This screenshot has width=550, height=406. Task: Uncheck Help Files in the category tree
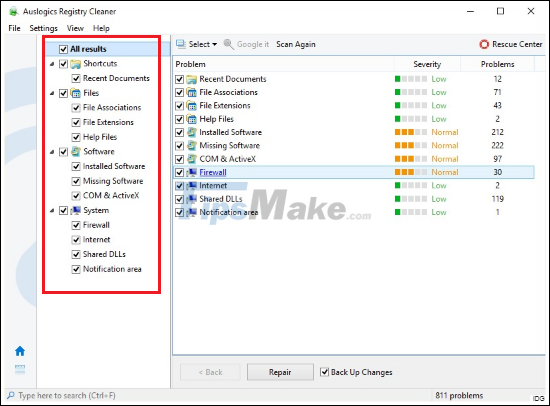tap(76, 137)
